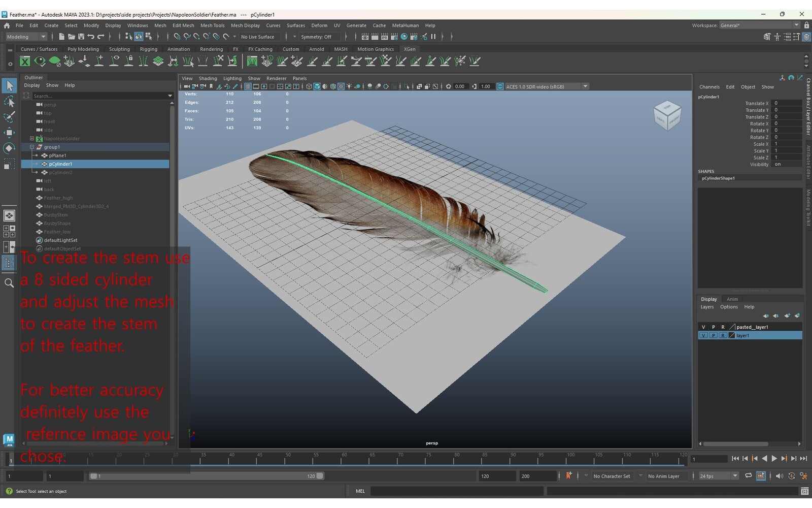The height and width of the screenshot is (508, 812).
Task: Click the Save scene icon
Action: click(81, 37)
